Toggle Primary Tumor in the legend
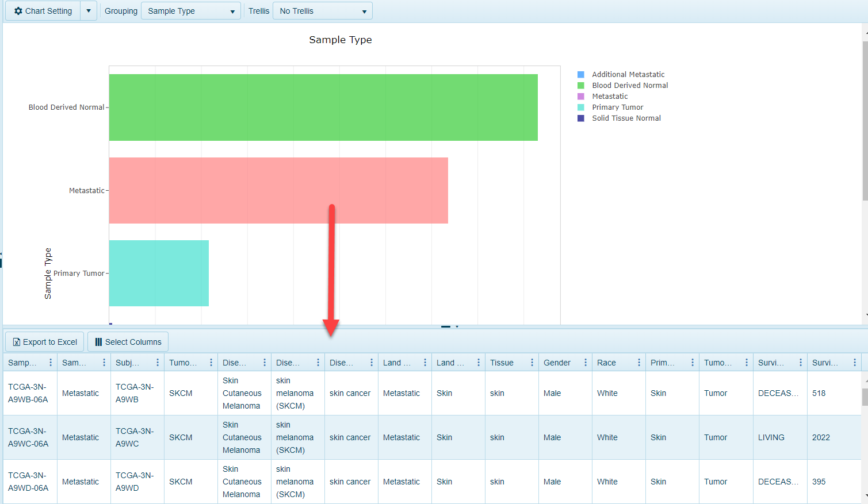This screenshot has width=868, height=504. pyautogui.click(x=617, y=107)
